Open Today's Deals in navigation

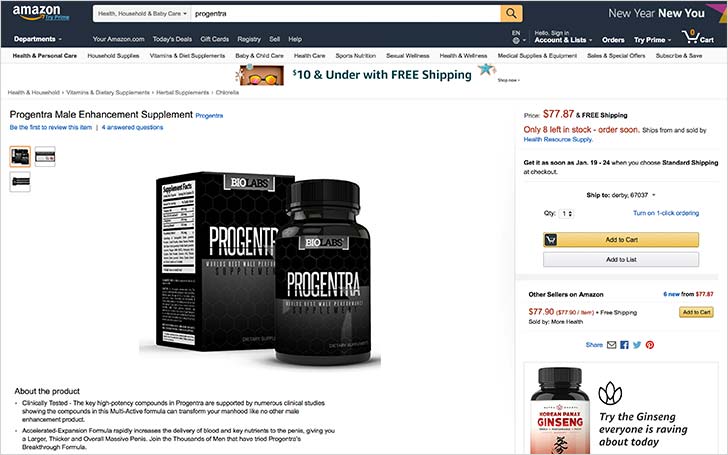pos(172,39)
